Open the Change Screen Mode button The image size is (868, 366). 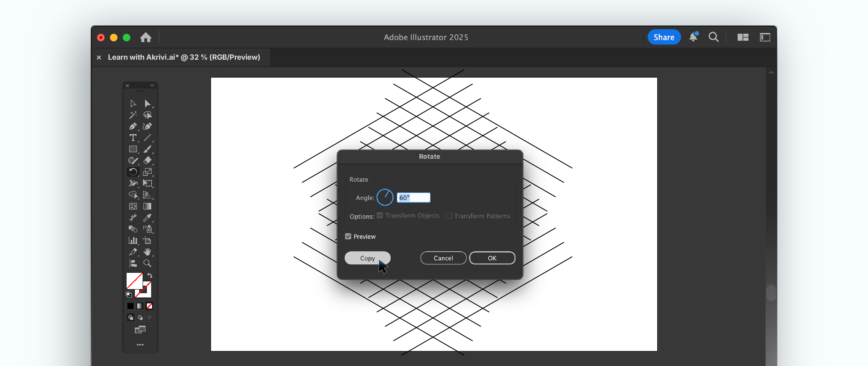[x=140, y=329]
